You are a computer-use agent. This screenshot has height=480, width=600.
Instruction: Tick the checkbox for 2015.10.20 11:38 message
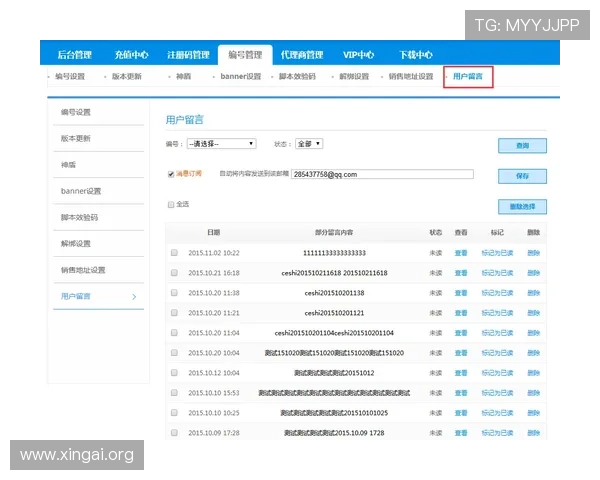pyautogui.click(x=174, y=293)
